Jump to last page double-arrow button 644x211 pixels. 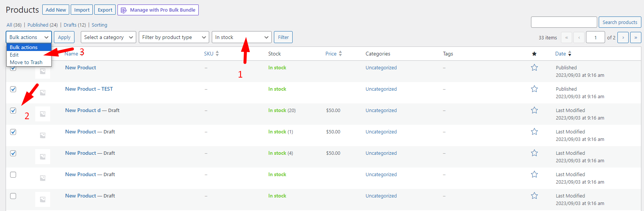[x=635, y=37]
